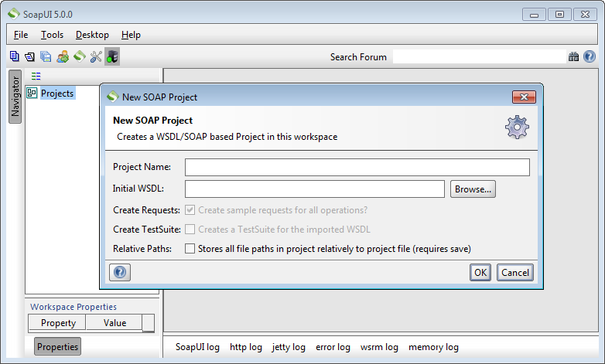
Task: Click the Proxy server toolbar icon
Action: click(x=112, y=56)
